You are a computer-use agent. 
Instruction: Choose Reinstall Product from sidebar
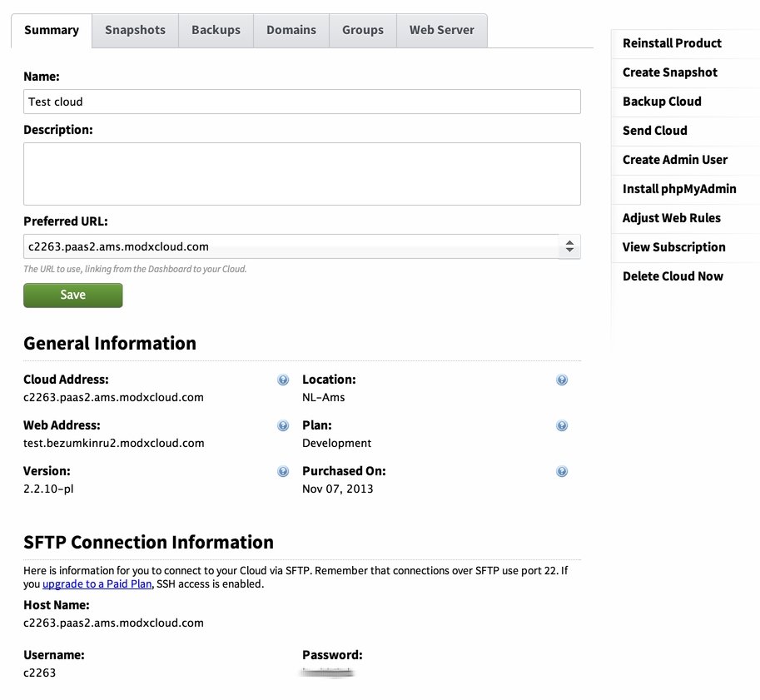tap(672, 43)
